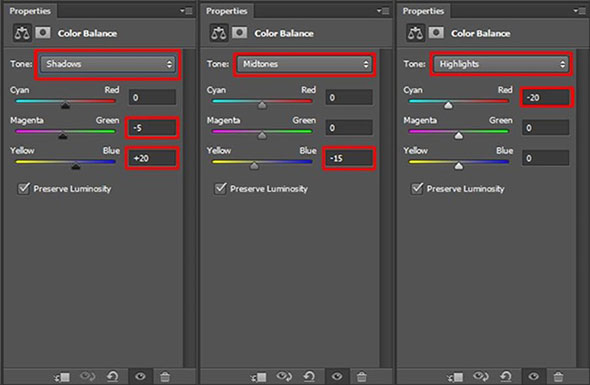
Task: Select the Properties tab in the Highlights panel
Action: pos(423,11)
